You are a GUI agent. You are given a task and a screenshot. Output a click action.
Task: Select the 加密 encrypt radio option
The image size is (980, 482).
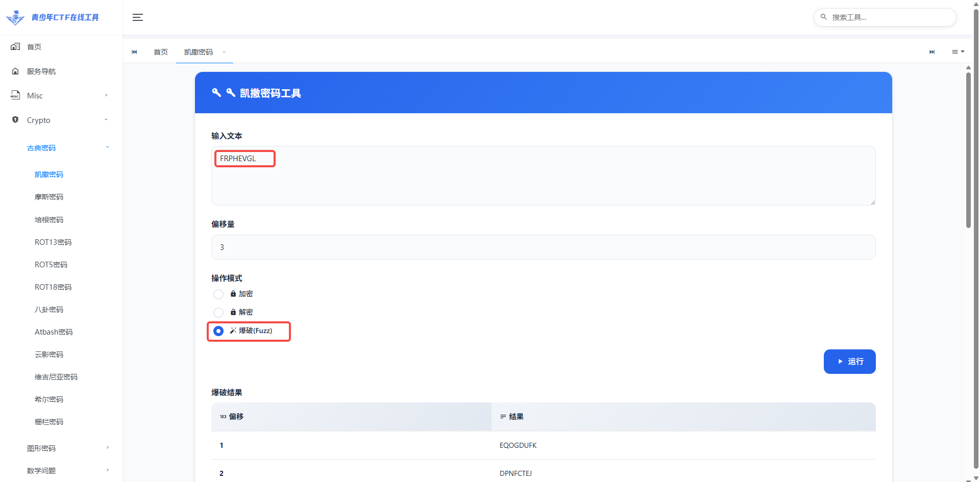pyautogui.click(x=218, y=294)
